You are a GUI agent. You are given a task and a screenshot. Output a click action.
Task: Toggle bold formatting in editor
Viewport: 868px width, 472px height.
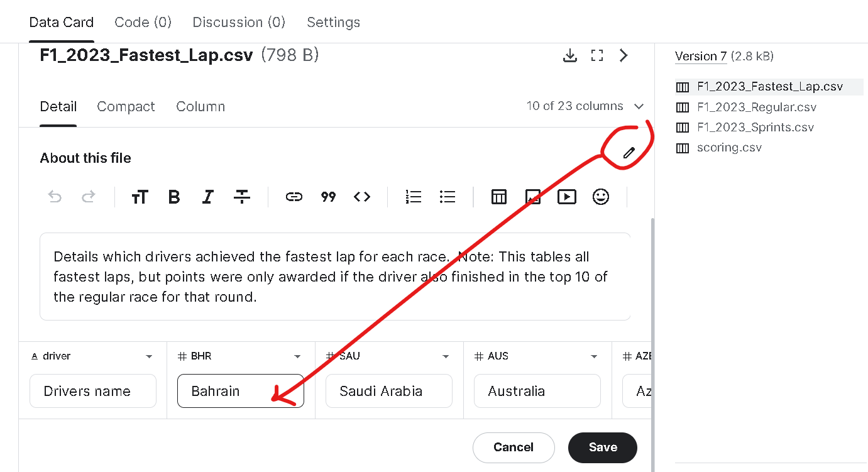(174, 197)
